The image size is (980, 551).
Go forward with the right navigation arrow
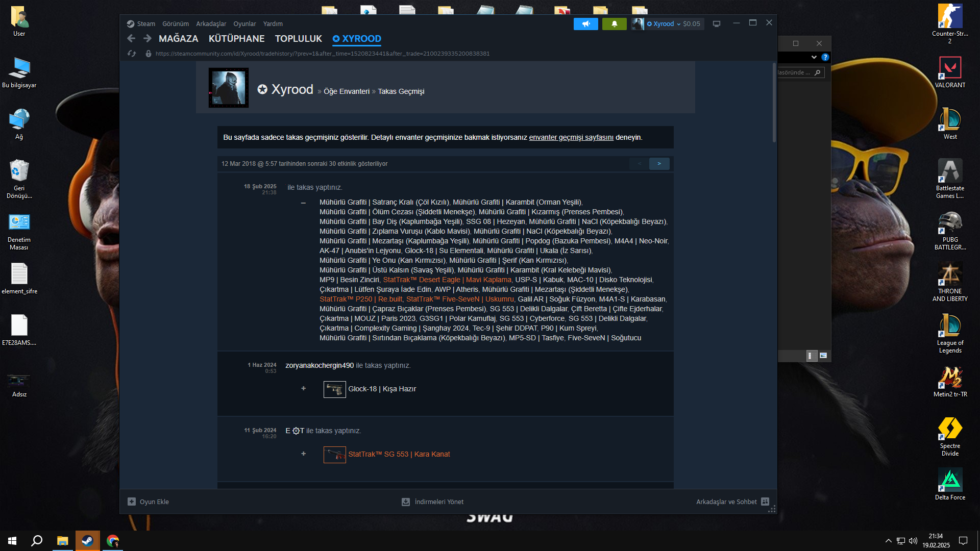pyautogui.click(x=148, y=38)
